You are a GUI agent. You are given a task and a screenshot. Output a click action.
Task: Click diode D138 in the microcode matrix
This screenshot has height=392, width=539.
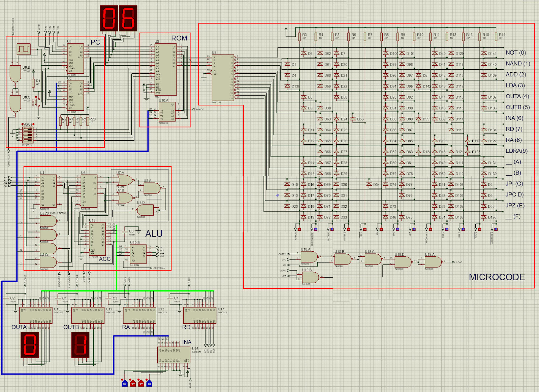click(287, 86)
